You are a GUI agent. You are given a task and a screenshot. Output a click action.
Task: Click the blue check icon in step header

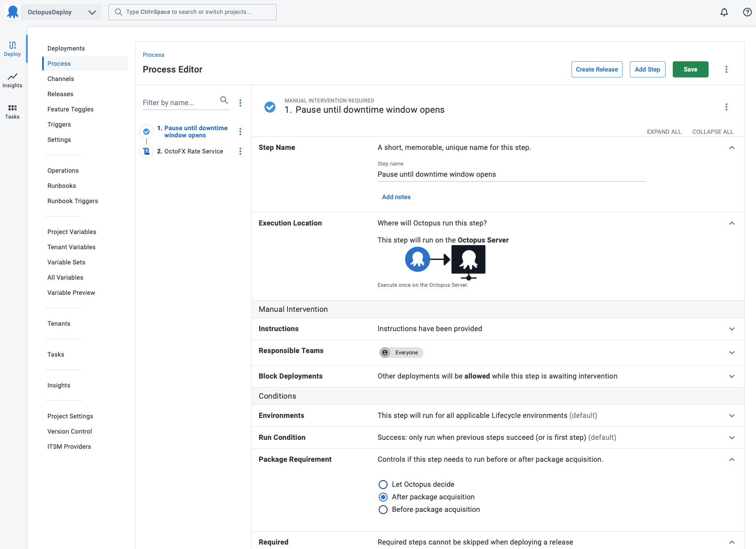click(270, 107)
